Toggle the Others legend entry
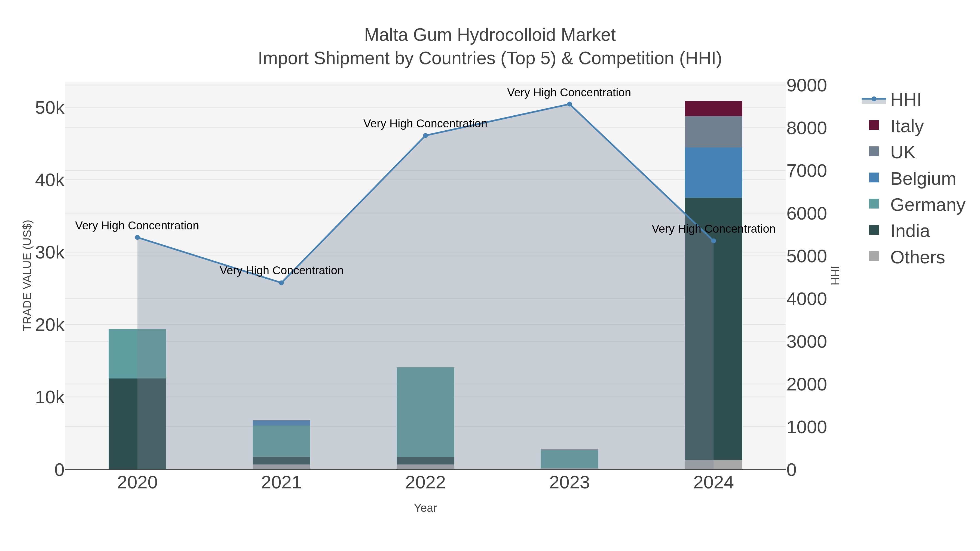980x551 pixels. pyautogui.click(x=907, y=257)
